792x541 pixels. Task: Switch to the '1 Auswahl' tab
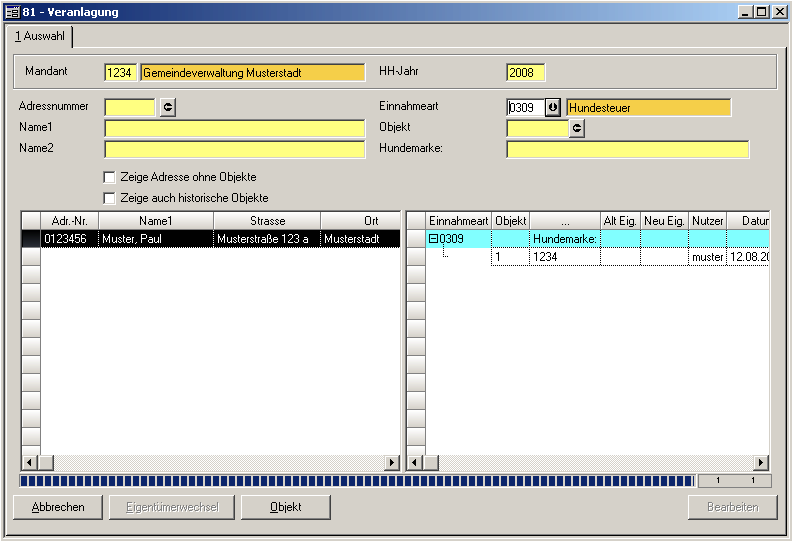41,36
